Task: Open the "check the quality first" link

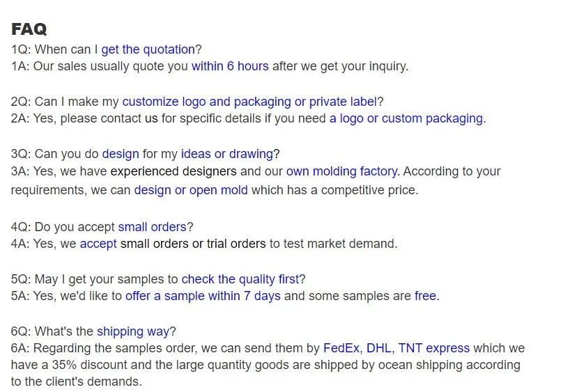Action: [240, 279]
